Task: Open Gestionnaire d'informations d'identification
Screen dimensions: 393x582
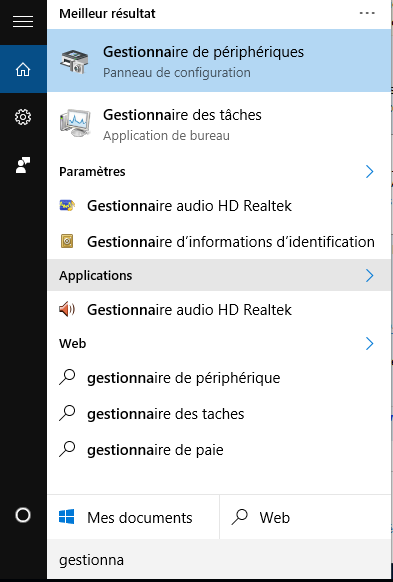Action: click(219, 242)
